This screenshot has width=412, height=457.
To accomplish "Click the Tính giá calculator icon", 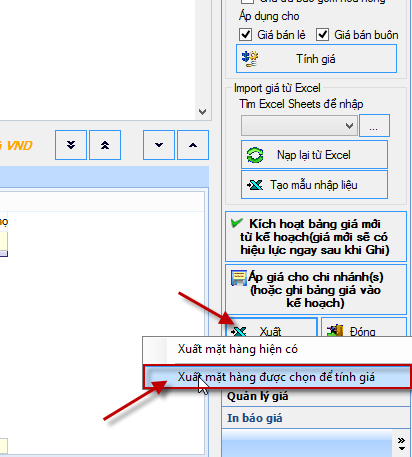I will pyautogui.click(x=250, y=59).
